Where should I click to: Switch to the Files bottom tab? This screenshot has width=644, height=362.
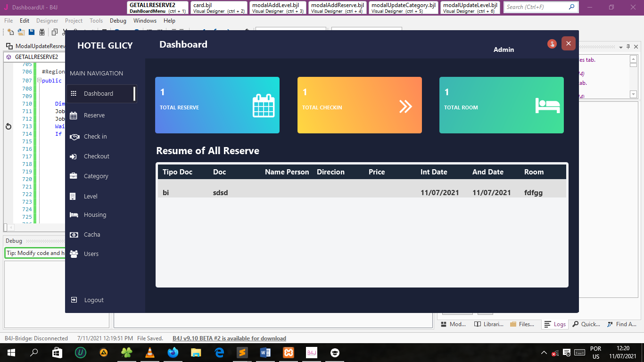pyautogui.click(x=522, y=324)
